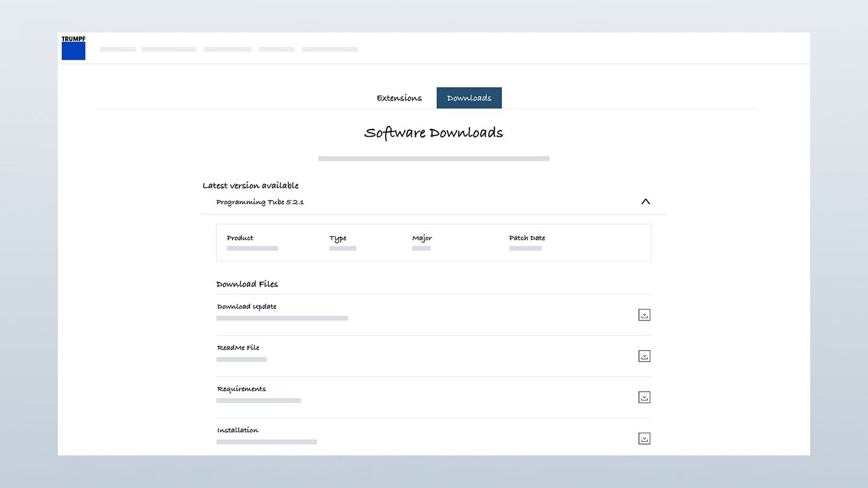Open the Download Update entry title

pyautogui.click(x=247, y=307)
